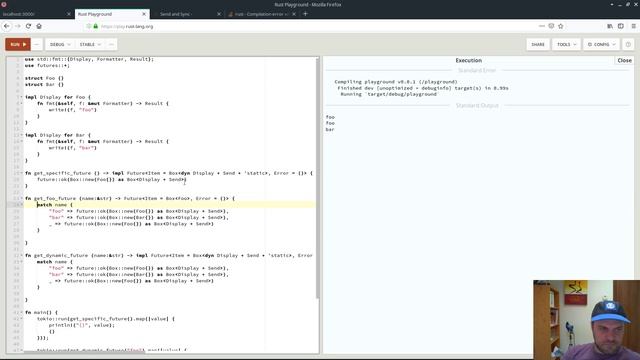Open the DEBUG mode dropdown
The image size is (640, 360).
[x=60, y=44]
